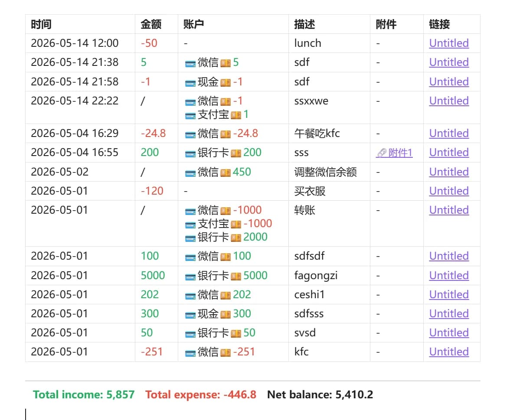Image resolution: width=510 pixels, height=420 pixels.
Task: Click the card icon before 银行卡 2000
Action: click(x=190, y=238)
